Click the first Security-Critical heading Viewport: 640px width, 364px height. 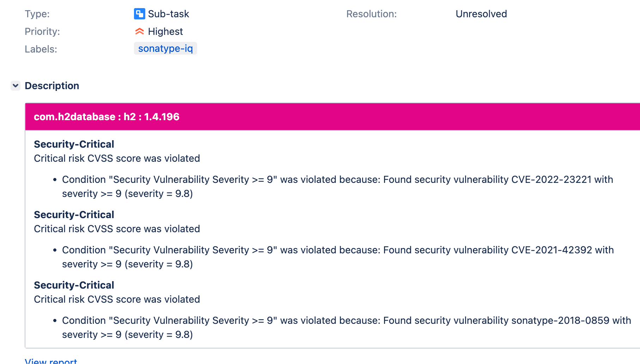tap(74, 144)
